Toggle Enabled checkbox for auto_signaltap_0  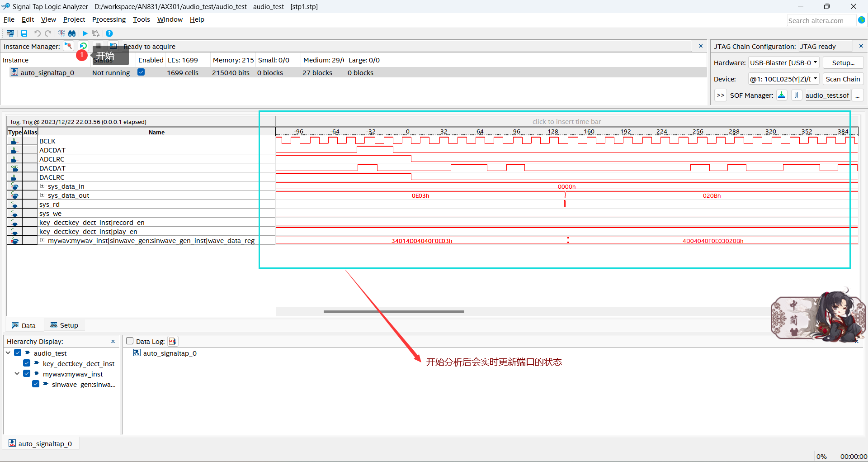(x=141, y=72)
